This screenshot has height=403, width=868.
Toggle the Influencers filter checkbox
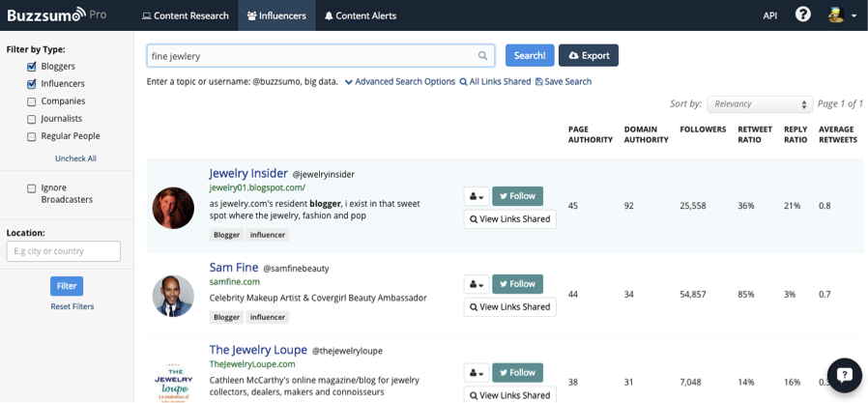[32, 84]
